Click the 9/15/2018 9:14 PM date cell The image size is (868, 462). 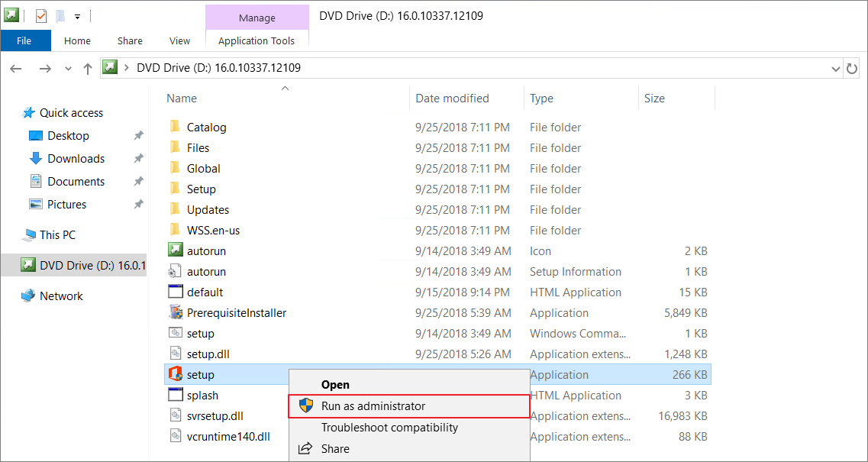(x=463, y=292)
